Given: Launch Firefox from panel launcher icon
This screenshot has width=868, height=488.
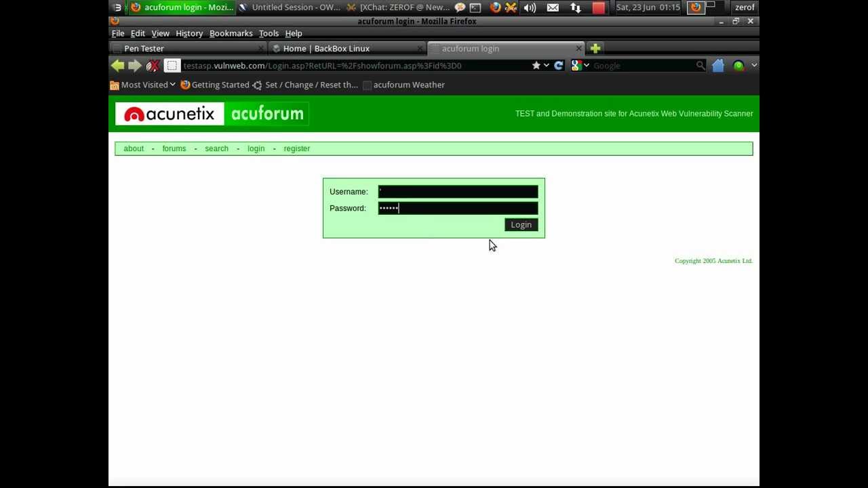Looking at the screenshot, I should click(495, 7).
